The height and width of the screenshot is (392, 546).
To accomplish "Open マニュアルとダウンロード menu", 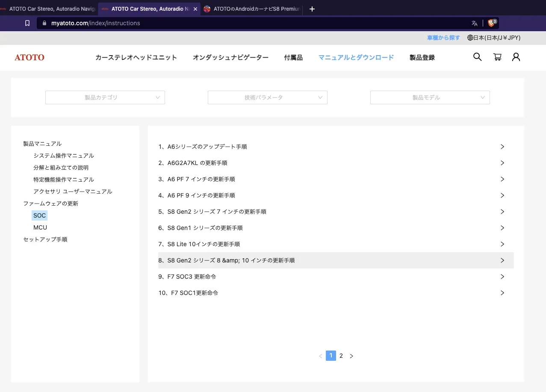I will point(356,57).
